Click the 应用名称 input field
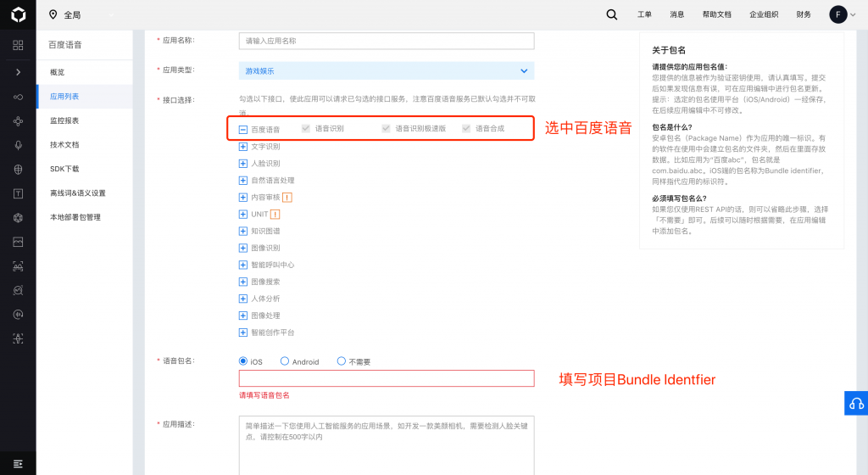Screen dimensions: 868x475 pyautogui.click(x=387, y=41)
